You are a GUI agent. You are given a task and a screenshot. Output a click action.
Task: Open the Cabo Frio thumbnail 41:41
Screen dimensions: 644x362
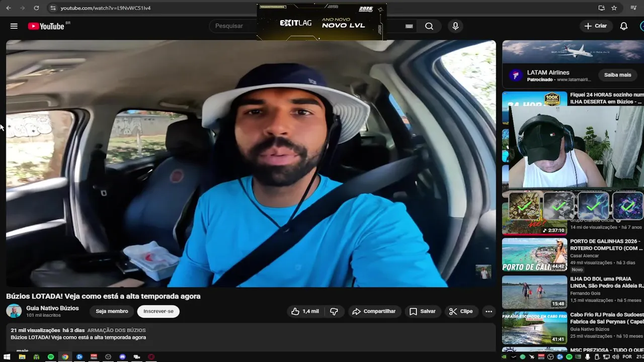(x=534, y=328)
